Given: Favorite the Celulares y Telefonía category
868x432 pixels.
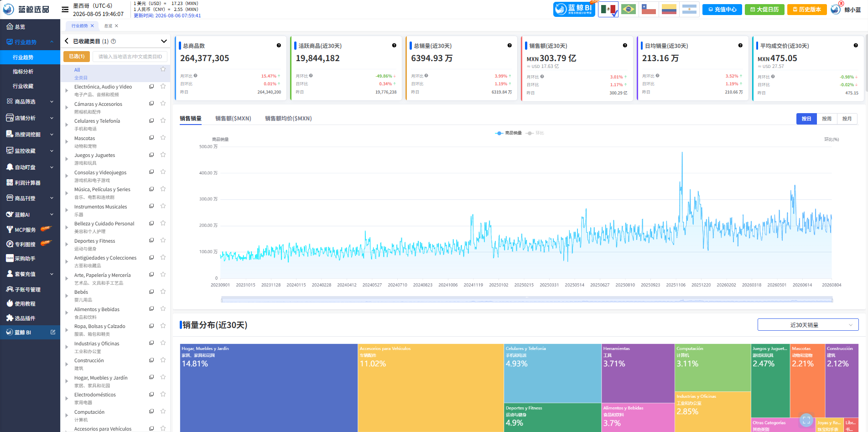Looking at the screenshot, I should coord(163,120).
